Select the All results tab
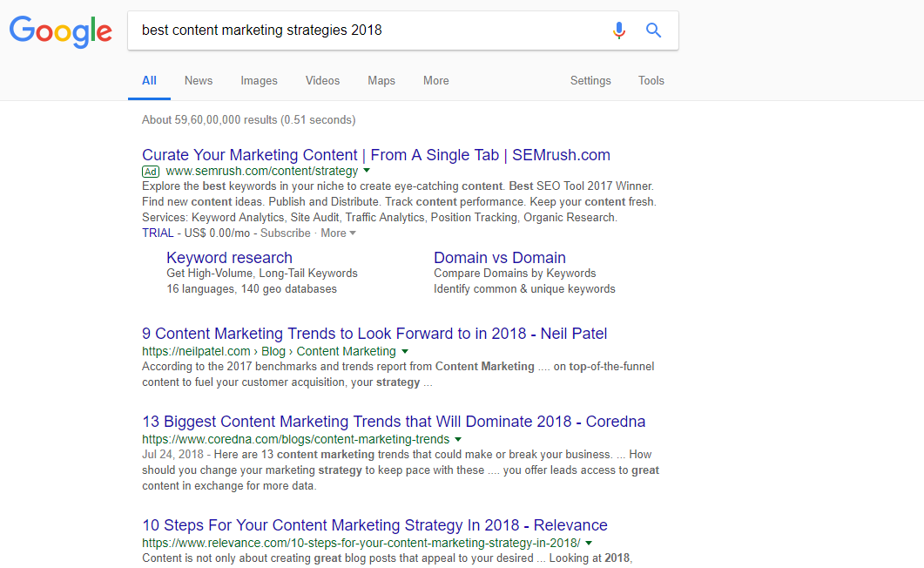This screenshot has height=568, width=924. (149, 81)
